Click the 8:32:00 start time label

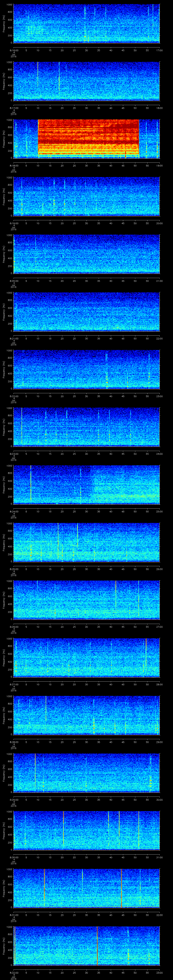pos(14,973)
